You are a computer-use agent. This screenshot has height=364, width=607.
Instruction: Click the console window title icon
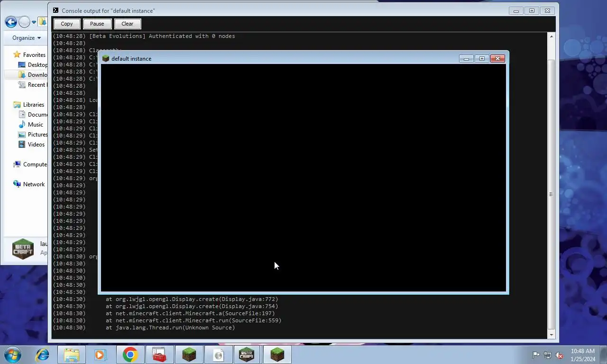tap(55, 10)
